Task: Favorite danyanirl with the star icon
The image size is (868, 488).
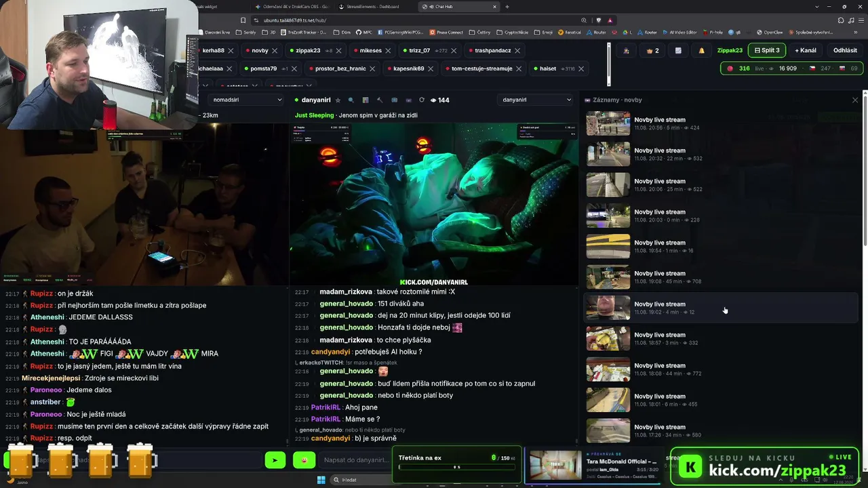Action: [338, 100]
